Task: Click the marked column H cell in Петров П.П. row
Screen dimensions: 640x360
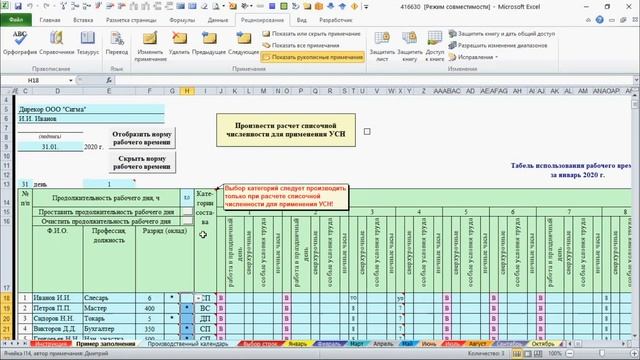Action: click(x=187, y=308)
